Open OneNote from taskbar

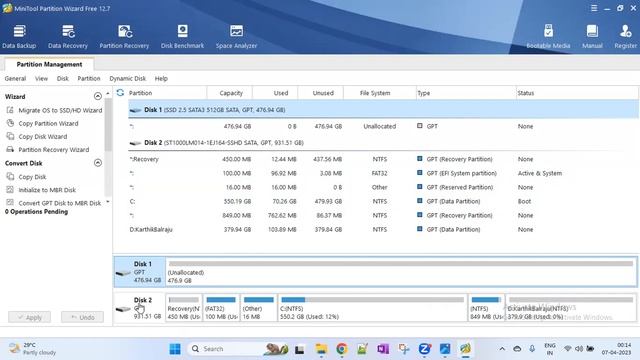click(383, 349)
